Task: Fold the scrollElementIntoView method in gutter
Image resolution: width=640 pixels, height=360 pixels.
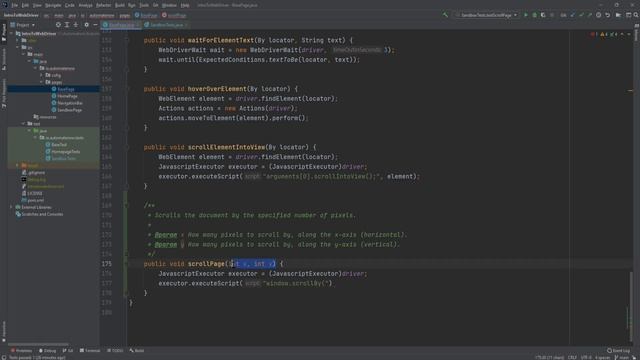Action: [127, 147]
